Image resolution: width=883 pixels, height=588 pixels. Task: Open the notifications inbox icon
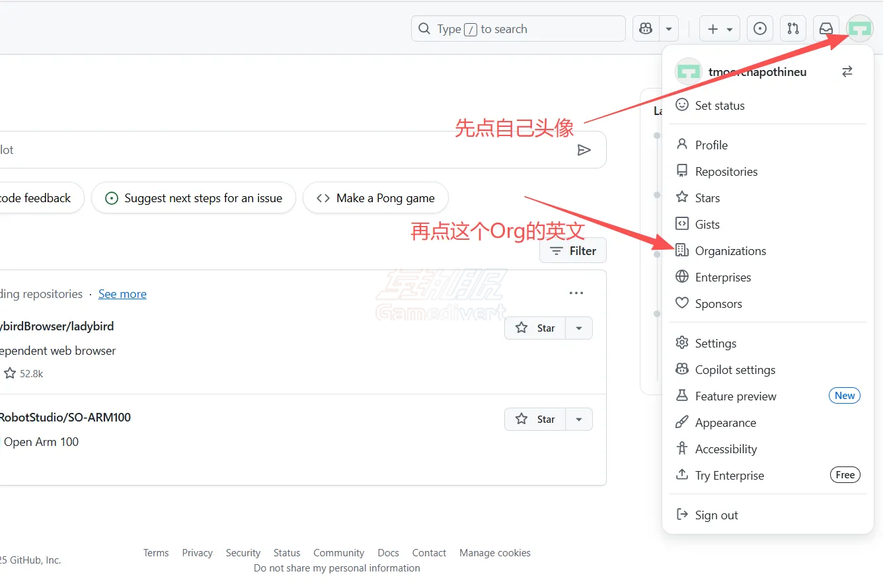click(825, 28)
